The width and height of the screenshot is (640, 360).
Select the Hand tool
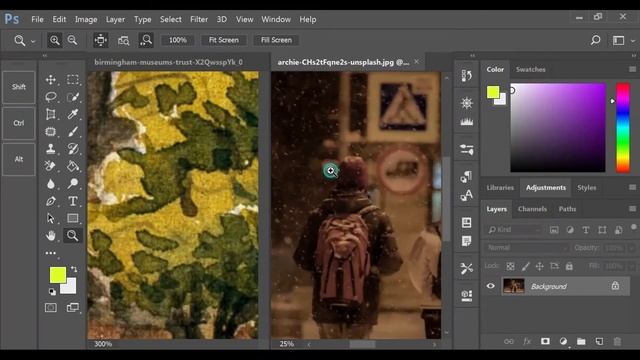pos(51,236)
